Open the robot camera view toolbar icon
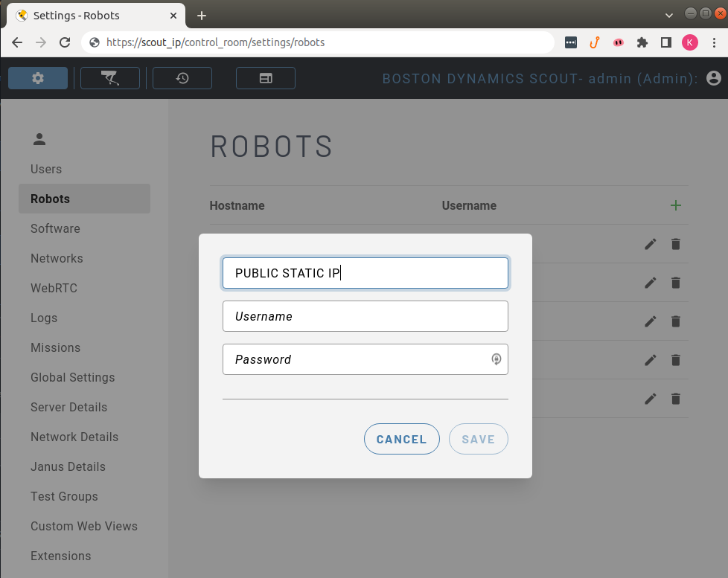The width and height of the screenshot is (728, 578). [x=109, y=77]
